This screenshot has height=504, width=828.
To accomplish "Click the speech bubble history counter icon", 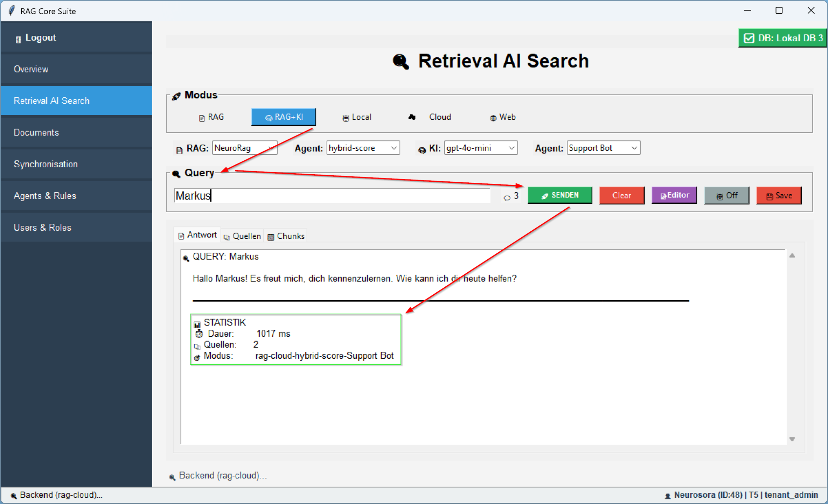I will point(507,197).
